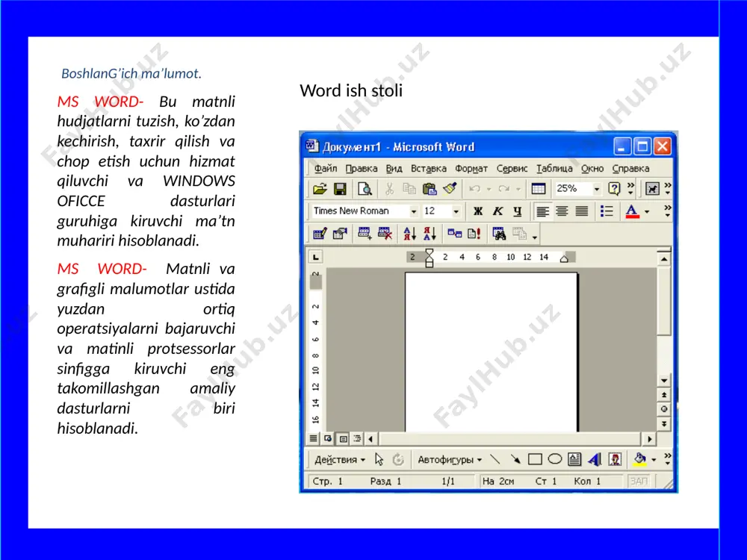Toggle Underline with the Ч button
This screenshot has height=560, width=747.
pos(518,211)
